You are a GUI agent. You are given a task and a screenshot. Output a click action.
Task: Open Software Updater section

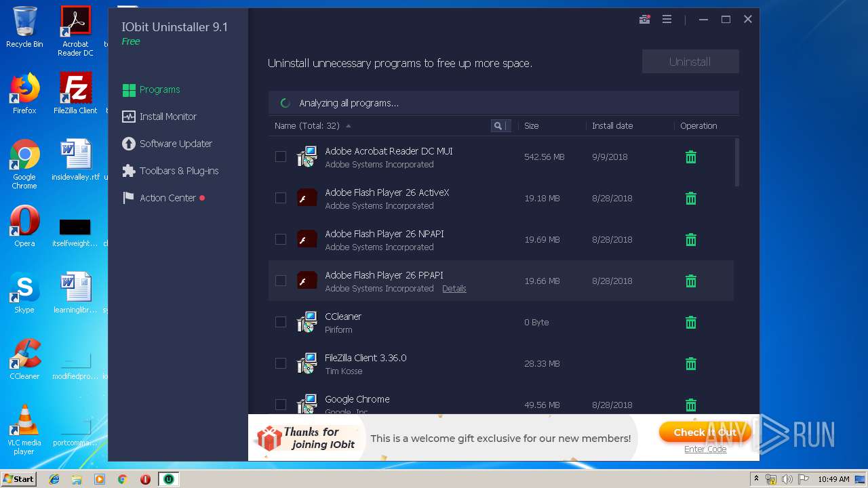pos(167,144)
